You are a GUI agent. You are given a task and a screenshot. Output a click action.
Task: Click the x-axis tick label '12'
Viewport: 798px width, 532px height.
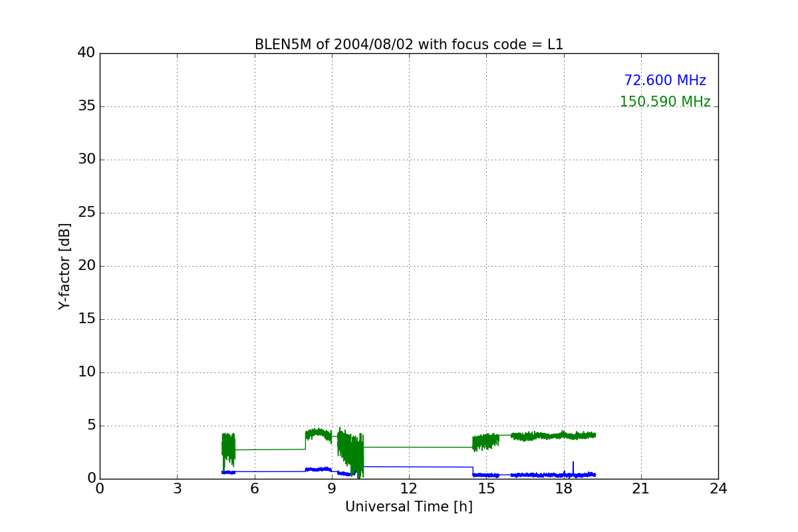tap(409, 489)
